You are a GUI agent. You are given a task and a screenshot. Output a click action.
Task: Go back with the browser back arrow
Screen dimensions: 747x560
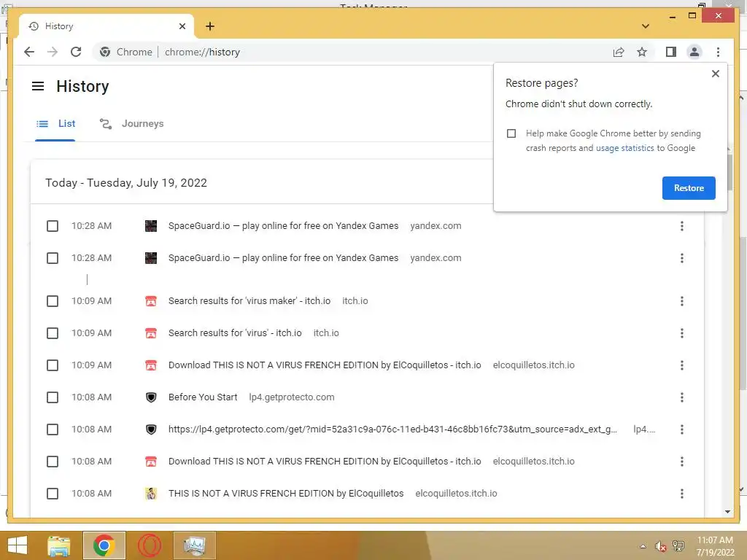coord(29,52)
